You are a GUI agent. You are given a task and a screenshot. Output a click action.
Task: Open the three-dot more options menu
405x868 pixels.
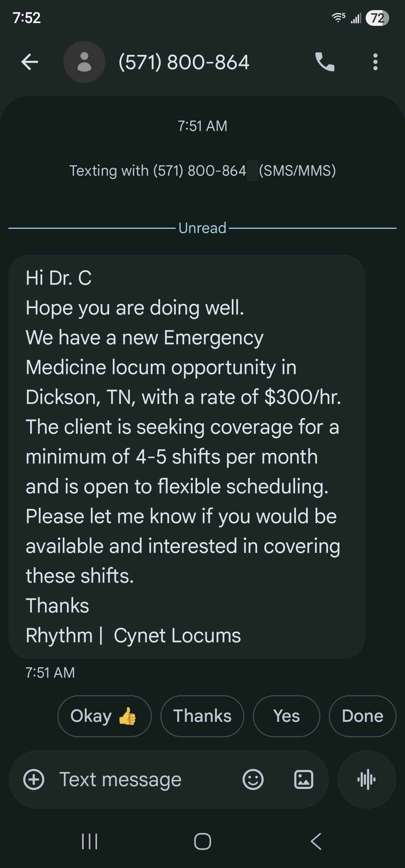coord(375,62)
